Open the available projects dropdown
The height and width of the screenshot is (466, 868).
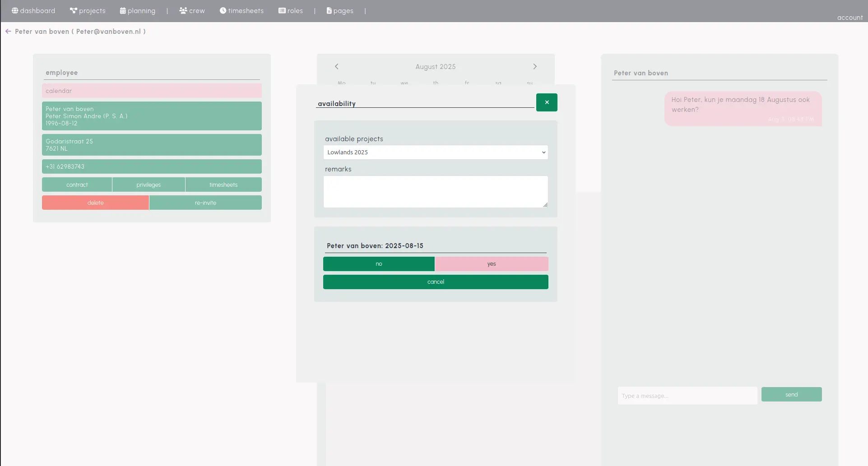click(435, 152)
